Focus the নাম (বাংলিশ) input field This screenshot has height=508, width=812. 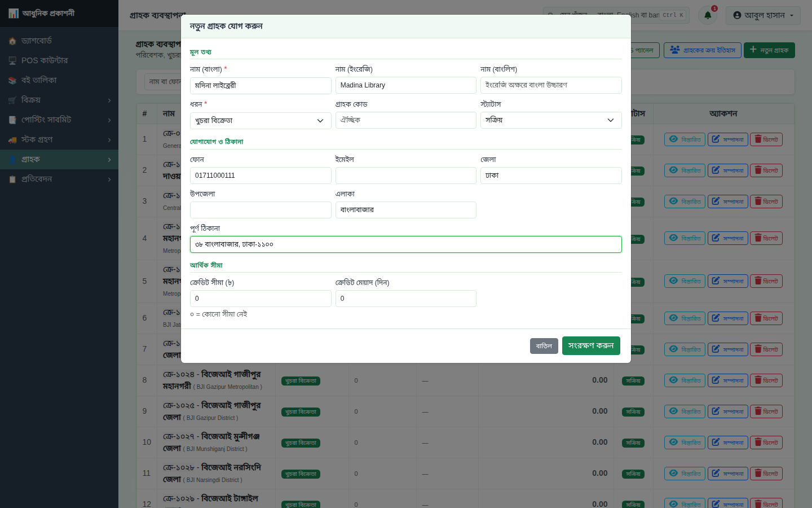[551, 85]
